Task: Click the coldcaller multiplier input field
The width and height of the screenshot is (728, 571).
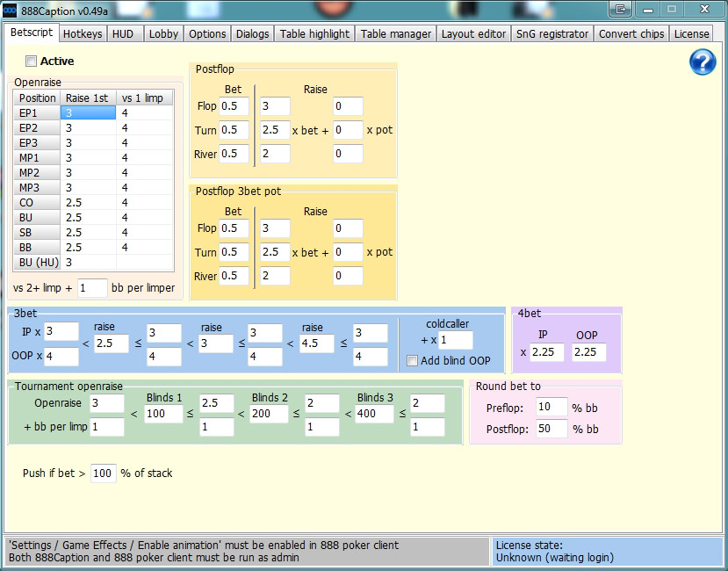Action: tap(455, 340)
